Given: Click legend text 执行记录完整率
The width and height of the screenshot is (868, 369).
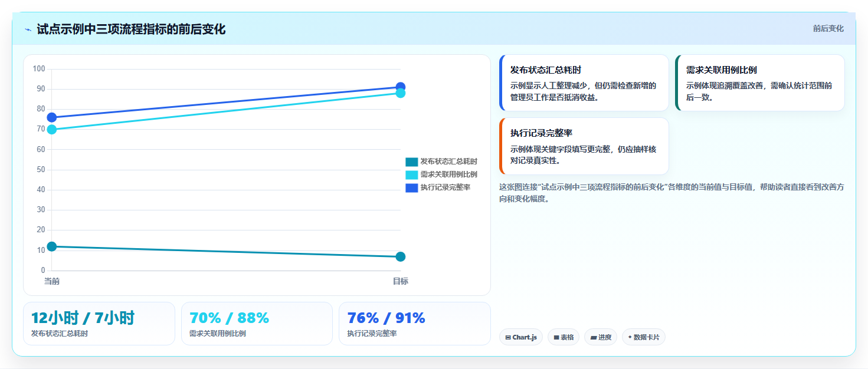Looking at the screenshot, I should 445,187.
